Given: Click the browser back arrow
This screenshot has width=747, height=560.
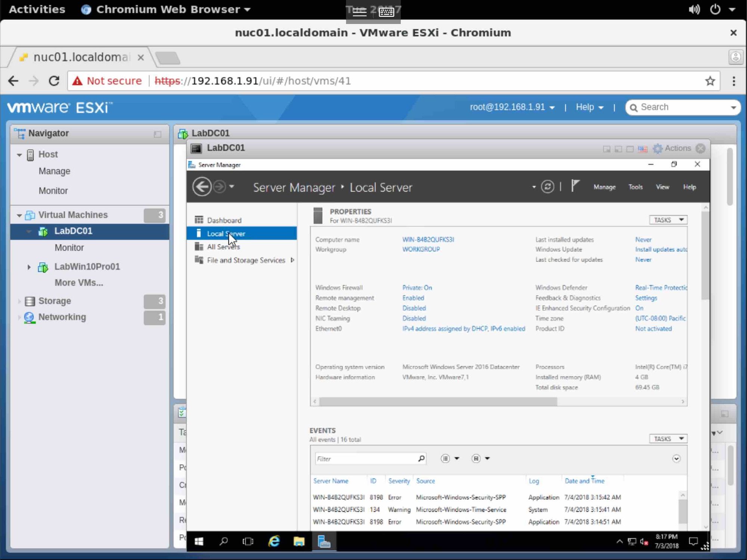Looking at the screenshot, I should [13, 81].
